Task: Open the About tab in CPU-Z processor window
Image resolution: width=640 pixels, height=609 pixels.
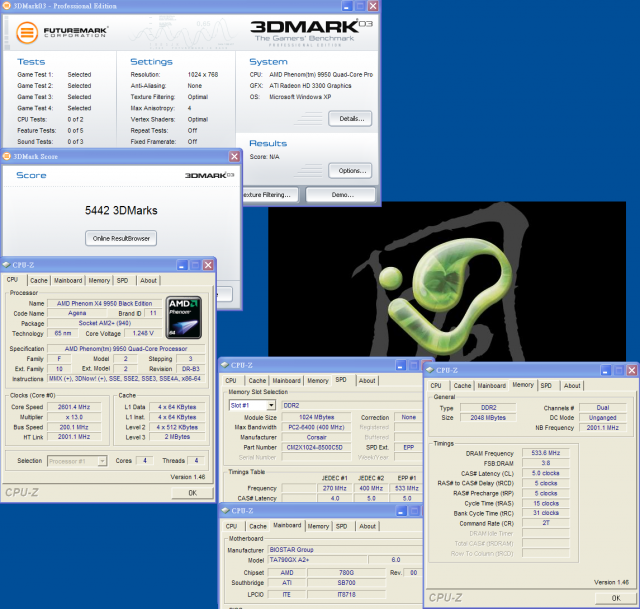Action: 148,280
